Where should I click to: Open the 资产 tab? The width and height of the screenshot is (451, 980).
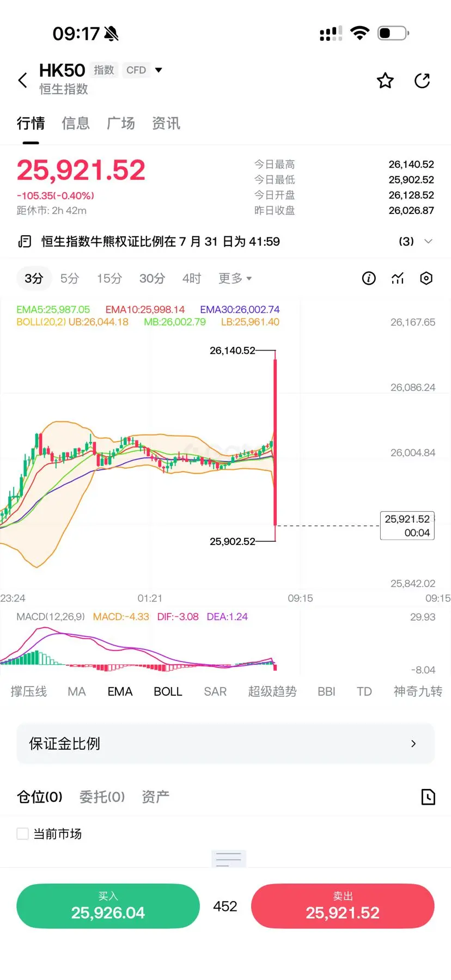(x=156, y=797)
